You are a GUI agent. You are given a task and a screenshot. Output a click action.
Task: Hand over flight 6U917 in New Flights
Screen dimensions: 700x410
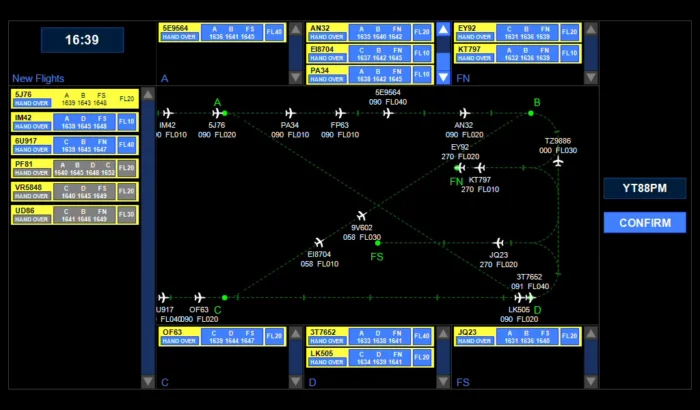31,150
